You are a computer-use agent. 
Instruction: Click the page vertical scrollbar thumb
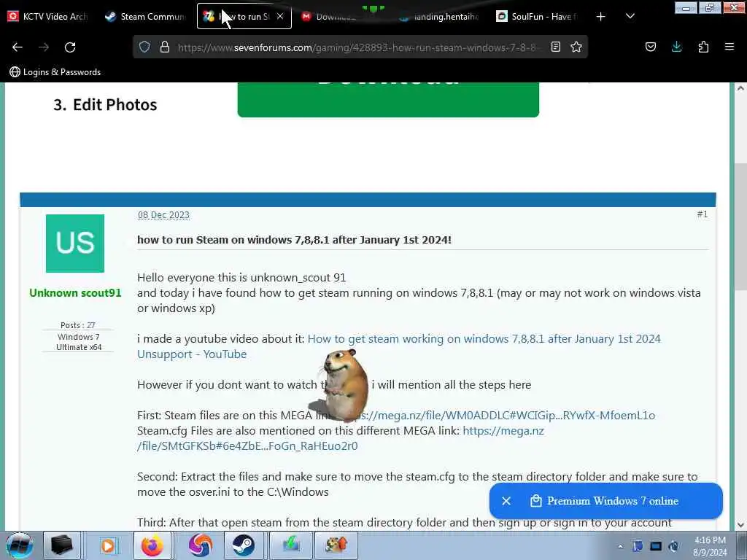[x=740, y=226]
